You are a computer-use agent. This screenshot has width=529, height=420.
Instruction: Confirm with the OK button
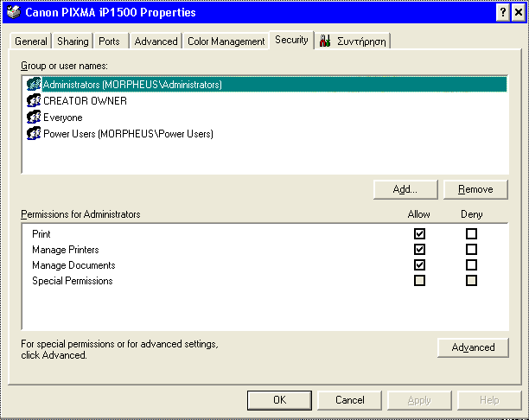(x=279, y=400)
